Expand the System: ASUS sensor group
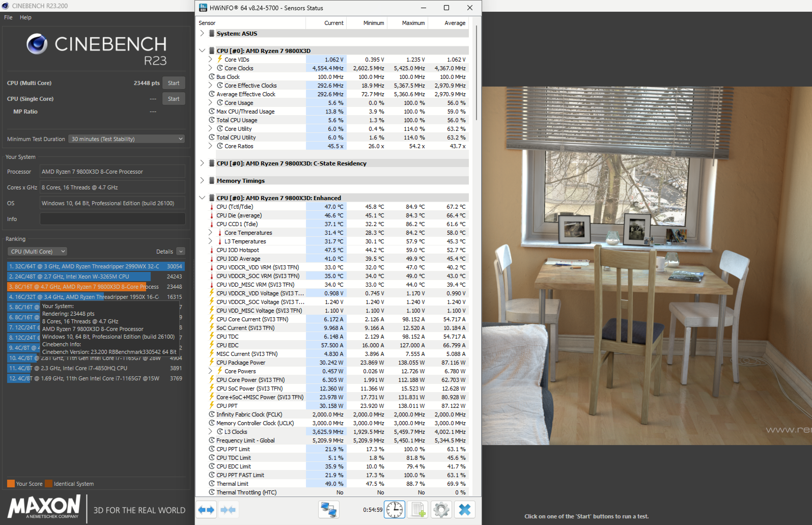This screenshot has width=812, height=525. (202, 34)
